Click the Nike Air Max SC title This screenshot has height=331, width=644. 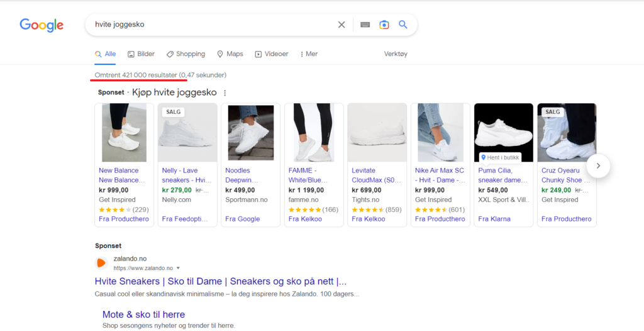[440, 175]
